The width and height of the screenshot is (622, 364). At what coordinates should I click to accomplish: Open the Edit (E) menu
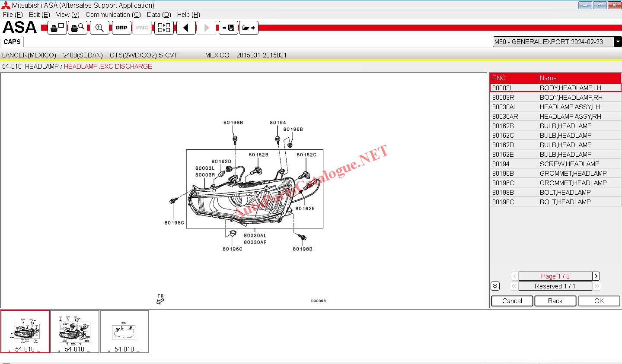coord(40,14)
